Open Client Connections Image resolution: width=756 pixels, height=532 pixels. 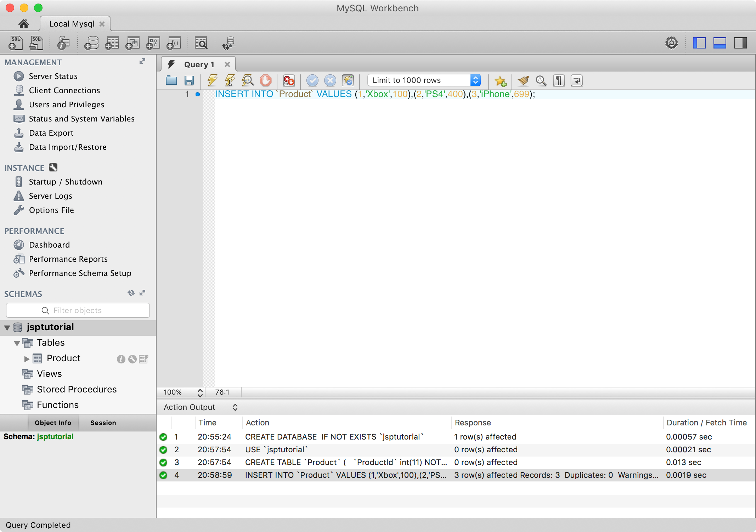(64, 90)
